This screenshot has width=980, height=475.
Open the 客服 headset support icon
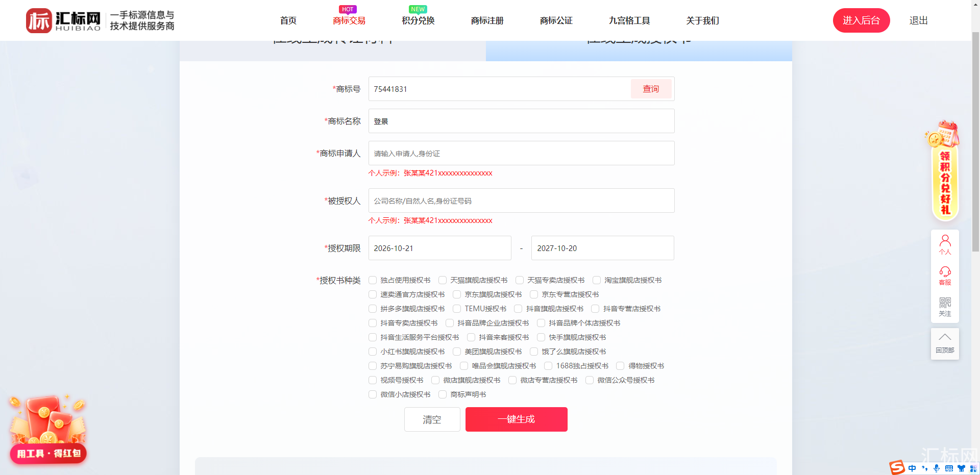(x=945, y=276)
